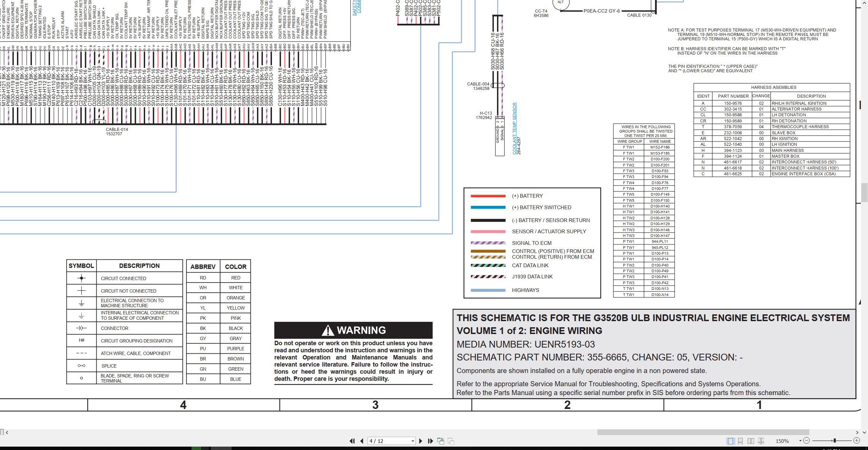This screenshot has width=868, height=450.
Task: Click the vertical scrollbar thumb
Action: pyautogui.click(x=865, y=192)
